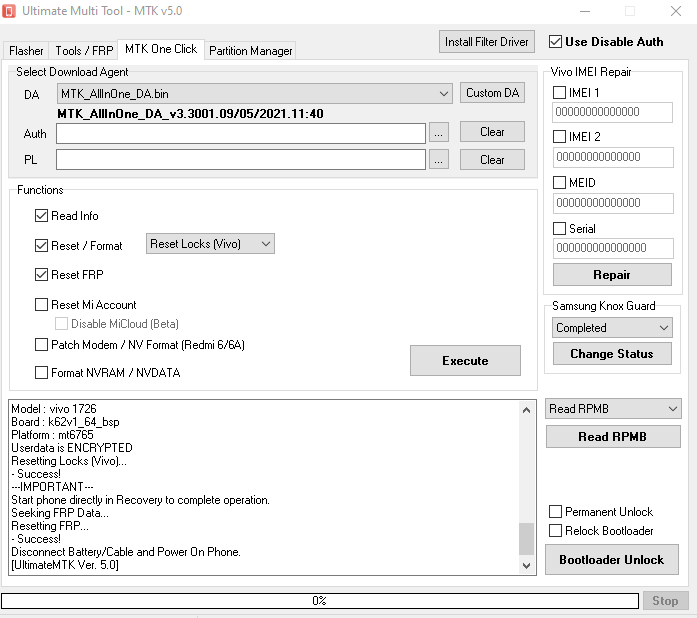
Task: Browse for PL file with ellipsis button
Action: click(x=438, y=160)
